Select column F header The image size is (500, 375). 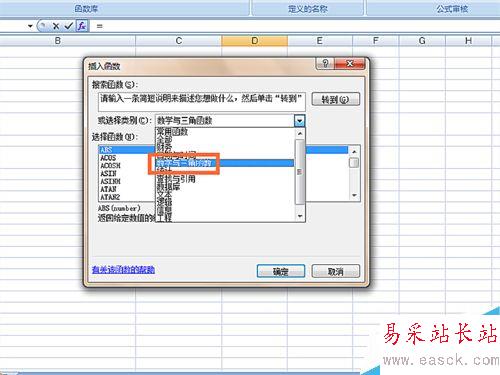pyautogui.click(x=376, y=41)
